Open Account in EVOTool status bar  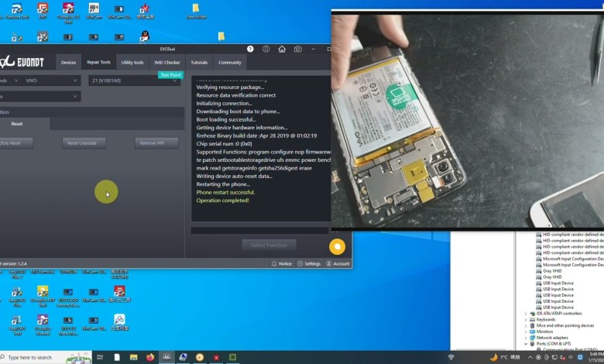(338, 263)
